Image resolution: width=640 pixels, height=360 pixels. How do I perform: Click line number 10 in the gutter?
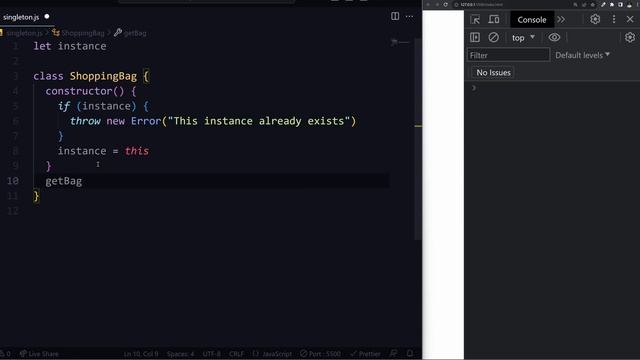point(13,181)
